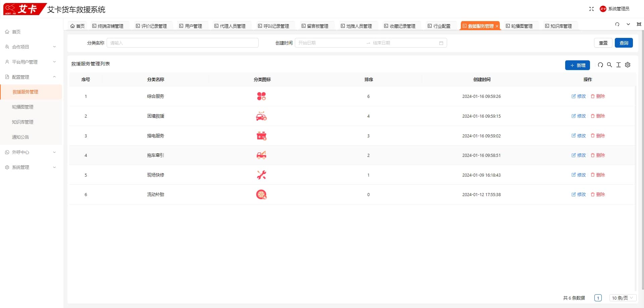Expand the 合作项目 sidebar menu

(31, 47)
